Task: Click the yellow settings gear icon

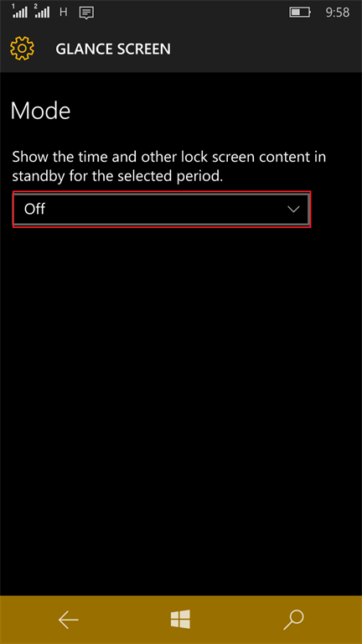Action: coord(22,49)
